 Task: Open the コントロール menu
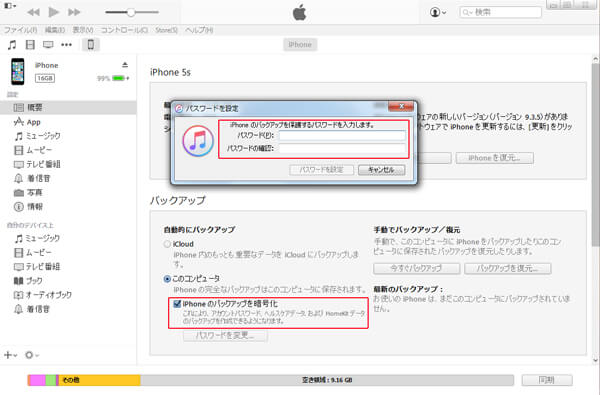tap(124, 30)
